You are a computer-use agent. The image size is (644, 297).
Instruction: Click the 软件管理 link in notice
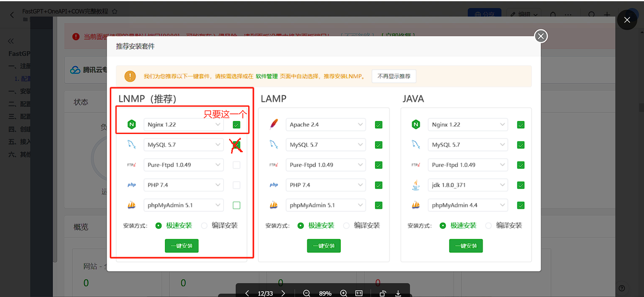pos(267,76)
